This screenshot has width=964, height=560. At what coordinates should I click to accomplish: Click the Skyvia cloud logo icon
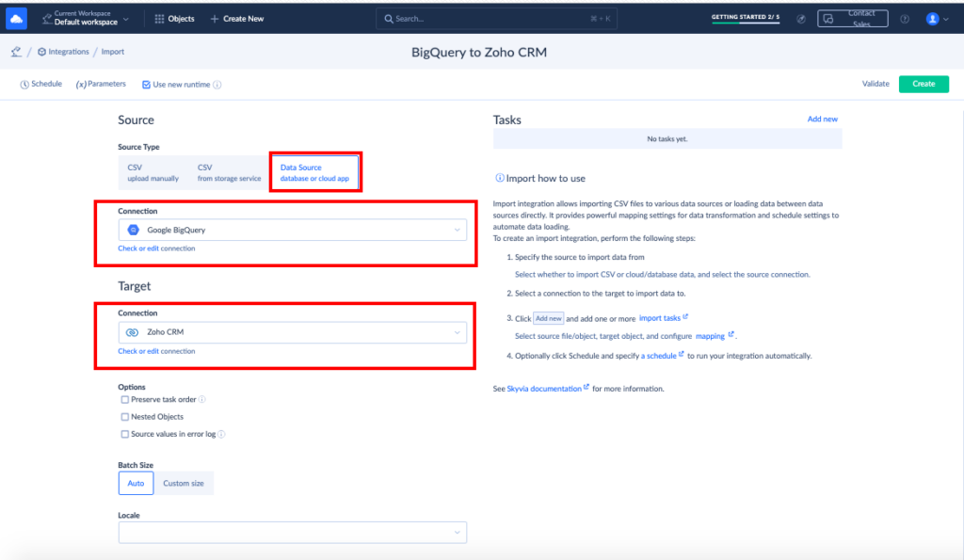pos(17,19)
